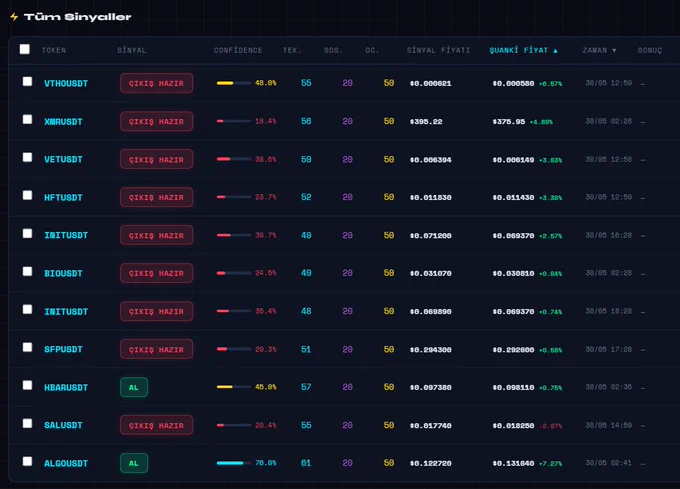Sort by Token column header

54,50
